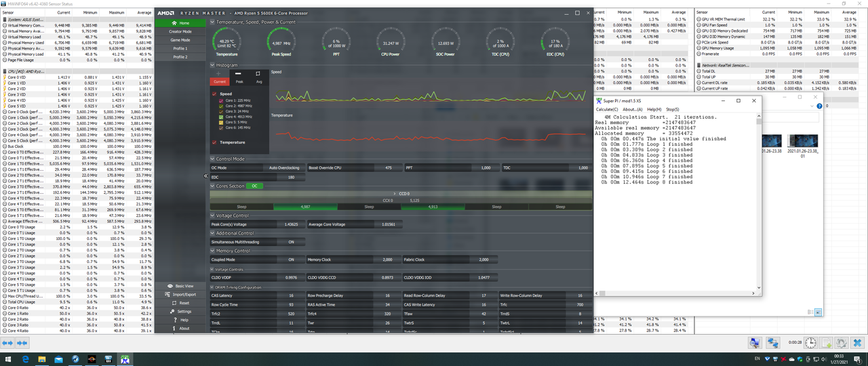Viewport: 868px width, 366px height.
Task: Open notification center in taskbar
Action: 859,359
